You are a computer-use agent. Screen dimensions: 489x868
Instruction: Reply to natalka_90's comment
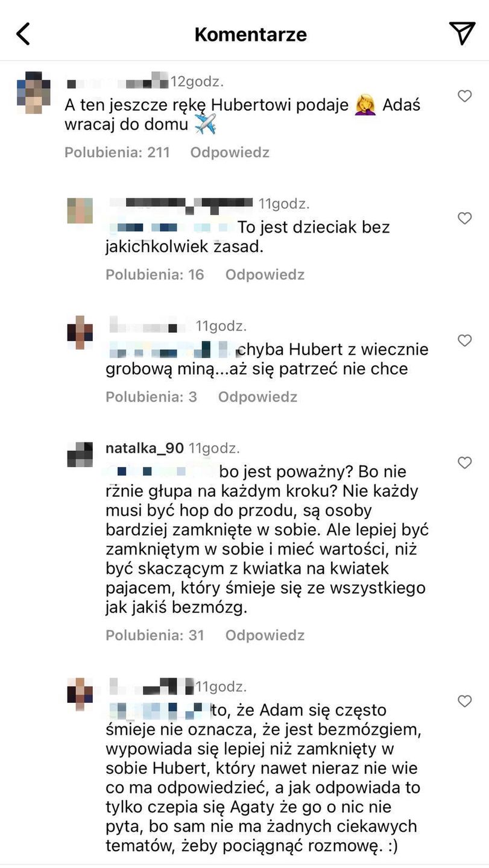(x=265, y=635)
